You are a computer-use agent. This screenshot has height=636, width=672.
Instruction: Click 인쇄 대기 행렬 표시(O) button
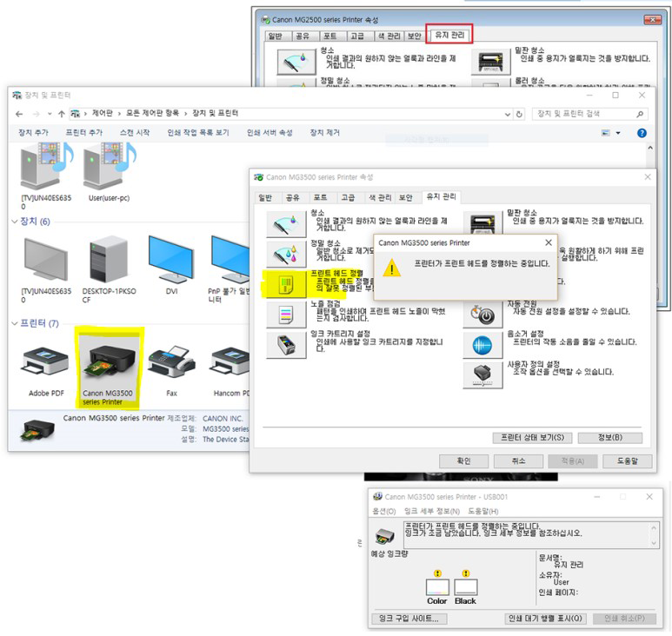coord(545,619)
